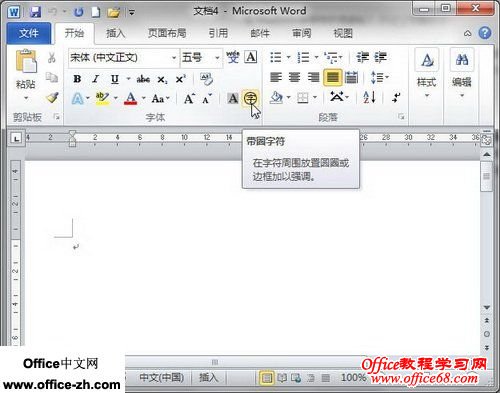
Task: Click the vertical scrollbar down arrow
Action: pos(487,307)
